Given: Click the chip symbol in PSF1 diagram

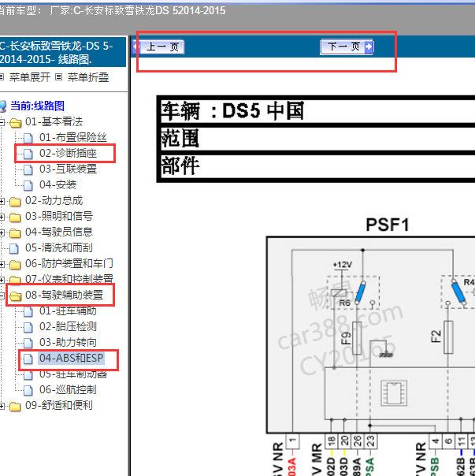Looking at the screenshot, I should click(394, 392).
